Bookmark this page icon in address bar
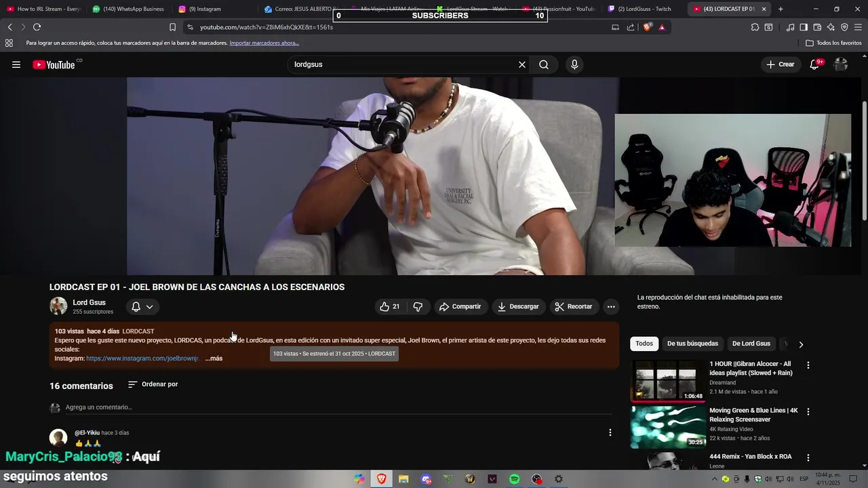Screen dimensions: 868x488 pos(172,27)
